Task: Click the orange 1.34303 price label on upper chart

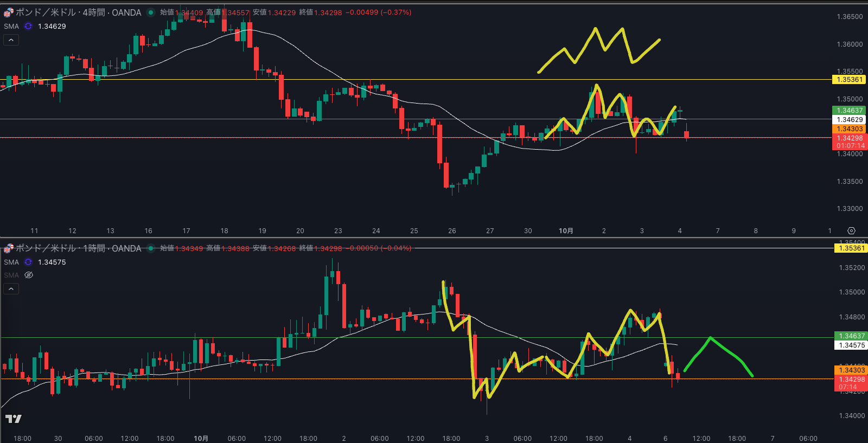Action: tap(849, 129)
